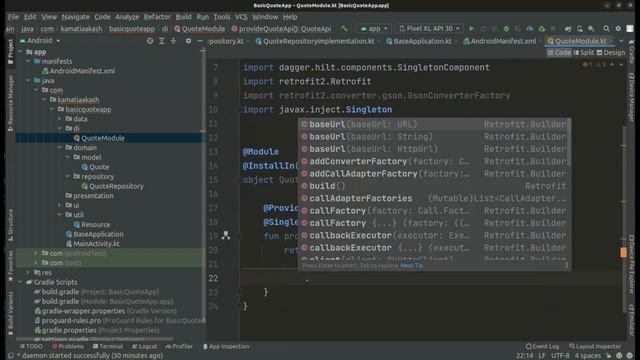The width and height of the screenshot is (640, 360).
Task: Open Project panel options gear
Action: (x=188, y=41)
